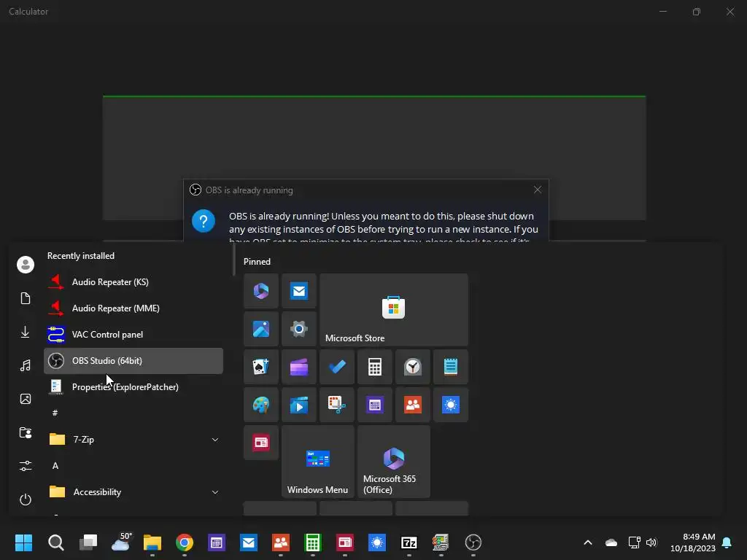Open File Explorer from the taskbar

tap(152, 542)
